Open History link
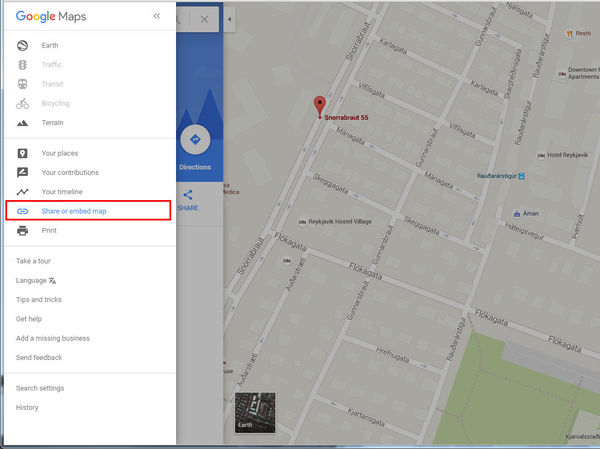Viewport: 600px width, 449px height. coord(27,408)
